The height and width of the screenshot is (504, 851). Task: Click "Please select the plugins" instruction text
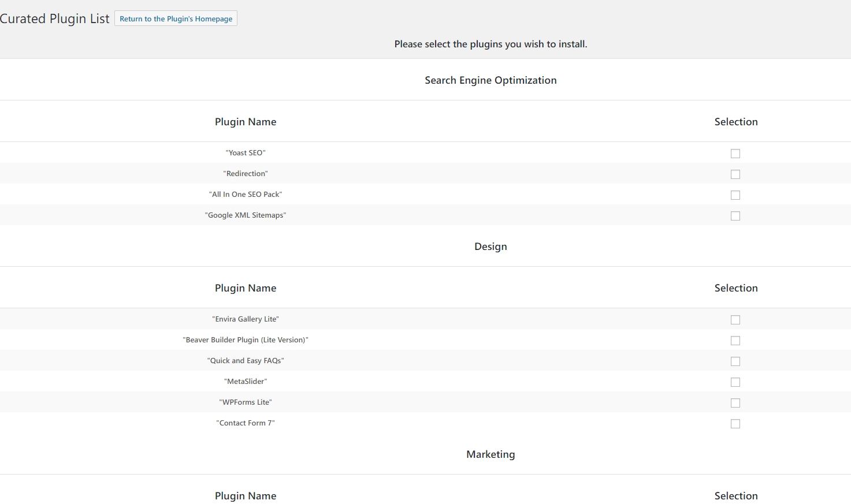[490, 44]
